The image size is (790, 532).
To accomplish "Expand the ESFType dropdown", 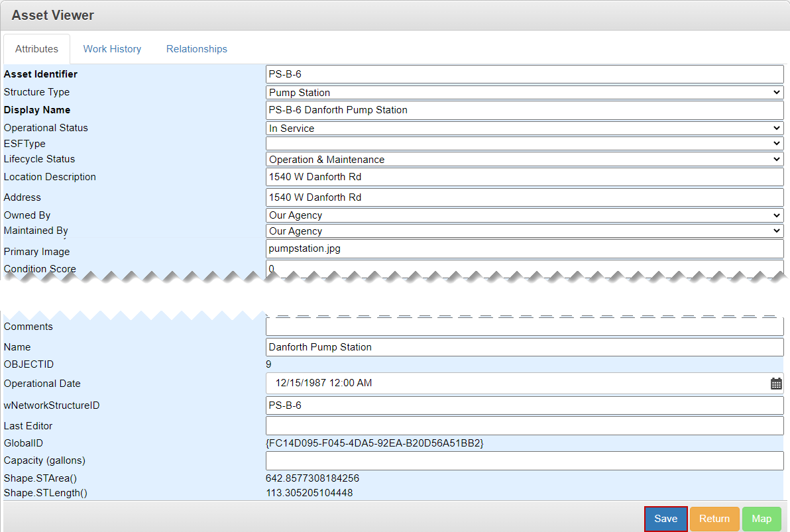I will coord(524,144).
